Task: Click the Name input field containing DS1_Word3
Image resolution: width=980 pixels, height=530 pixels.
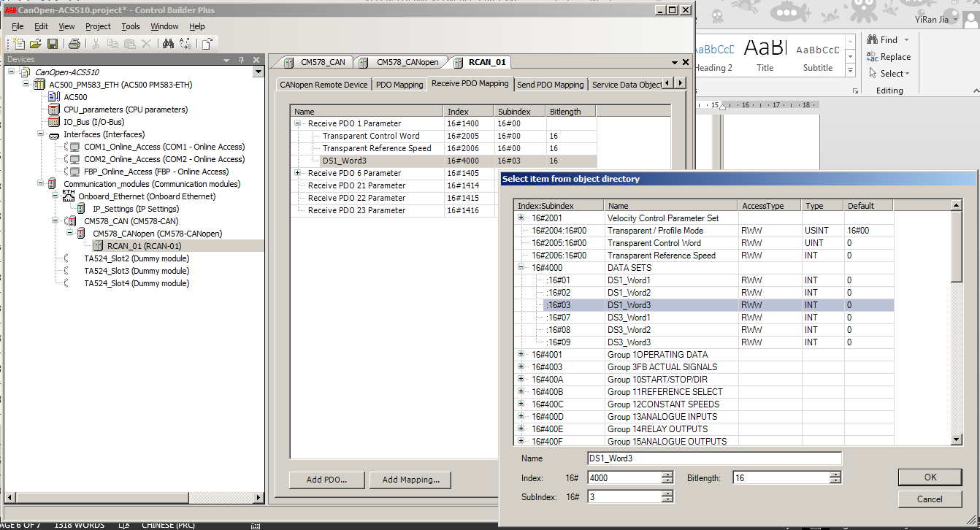Action: (714, 458)
